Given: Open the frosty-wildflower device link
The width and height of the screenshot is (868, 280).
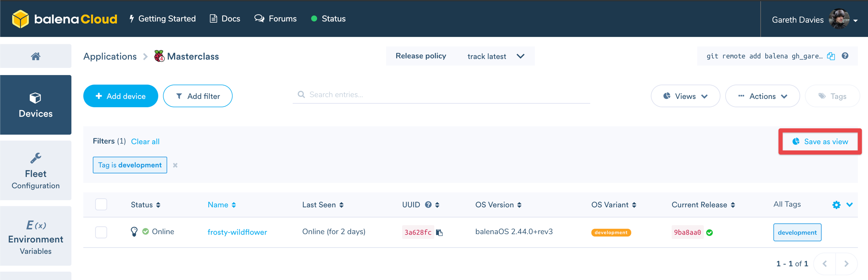Looking at the screenshot, I should 237,232.
